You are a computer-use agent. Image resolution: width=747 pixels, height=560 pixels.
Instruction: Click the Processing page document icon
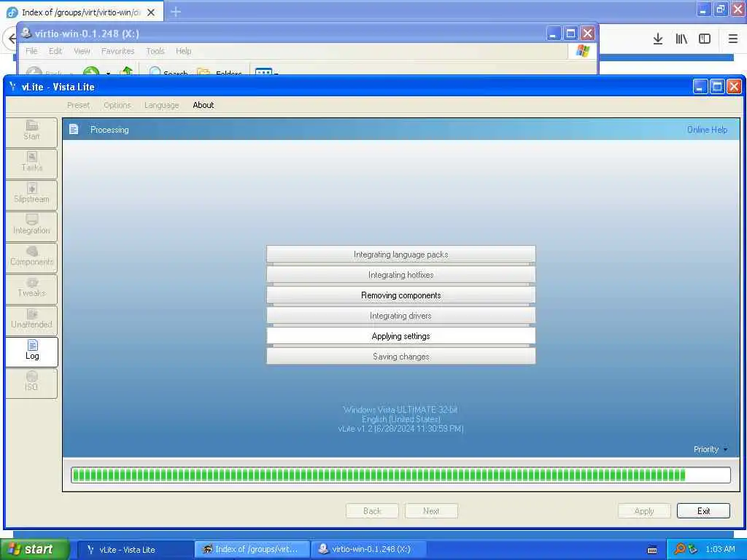[x=74, y=130]
